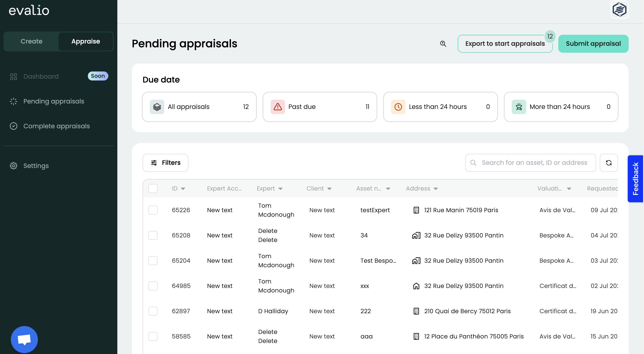
Task: Click the Less than 24 hours clock icon
Action: 398,107
